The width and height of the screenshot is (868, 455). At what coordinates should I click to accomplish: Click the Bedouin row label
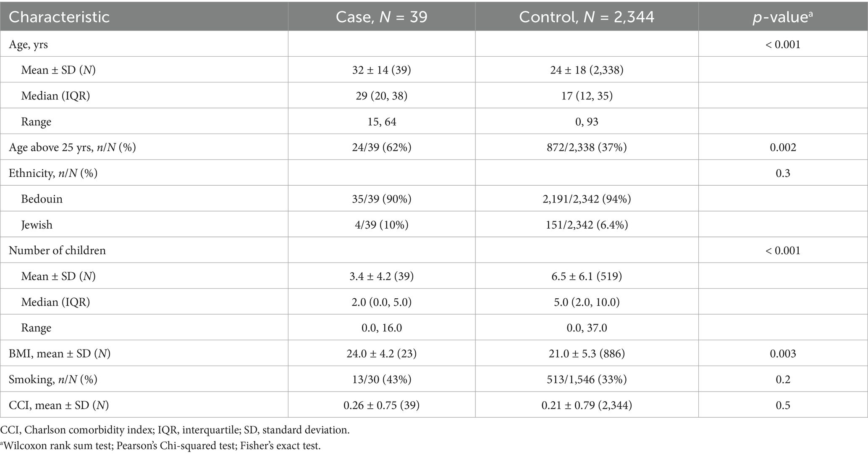click(x=42, y=198)
